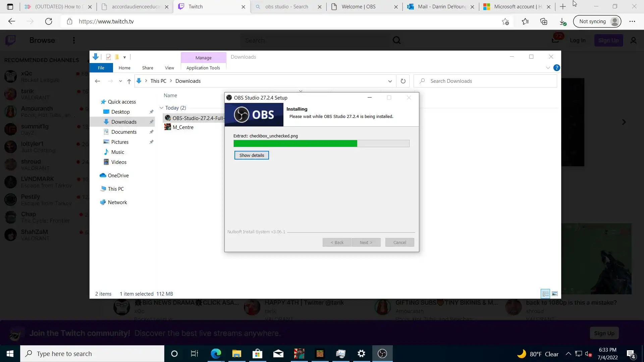Open the File Explorer help icon
This screenshot has width=644, height=362.
(556, 68)
